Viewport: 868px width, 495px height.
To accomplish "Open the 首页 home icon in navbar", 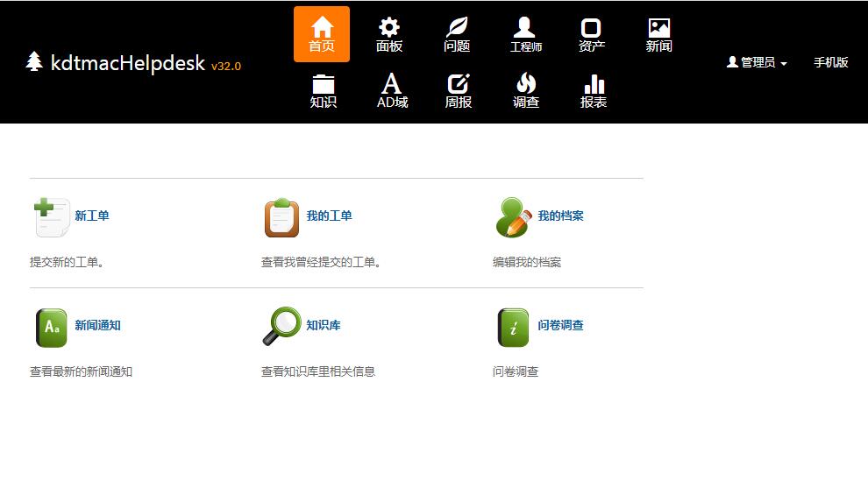I will (x=322, y=34).
